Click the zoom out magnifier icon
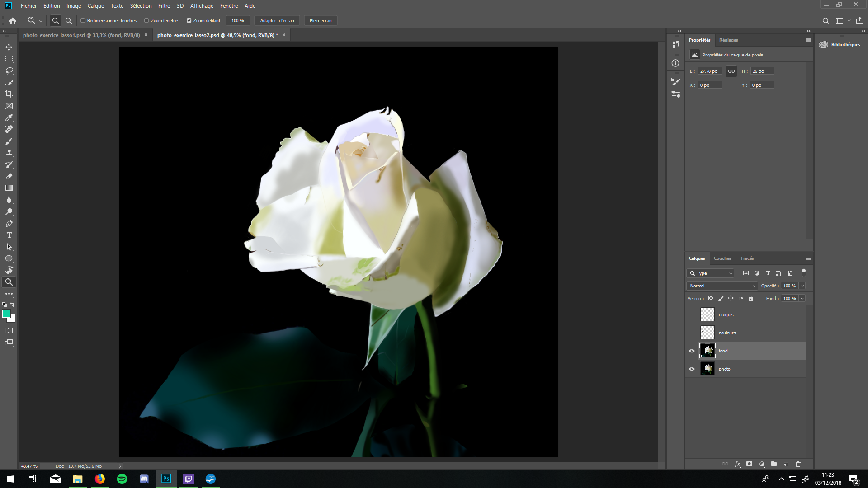The width and height of the screenshot is (868, 488). click(69, 21)
